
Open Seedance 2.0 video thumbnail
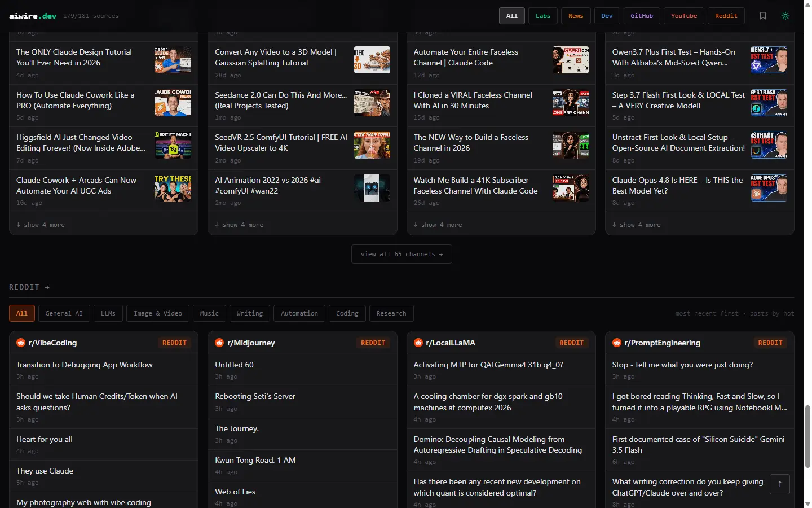[372, 103]
